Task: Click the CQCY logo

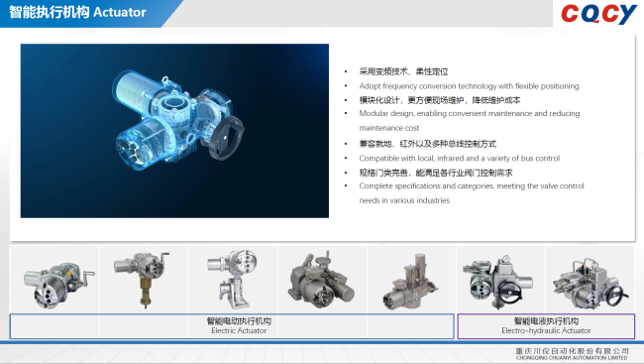Action: click(598, 14)
